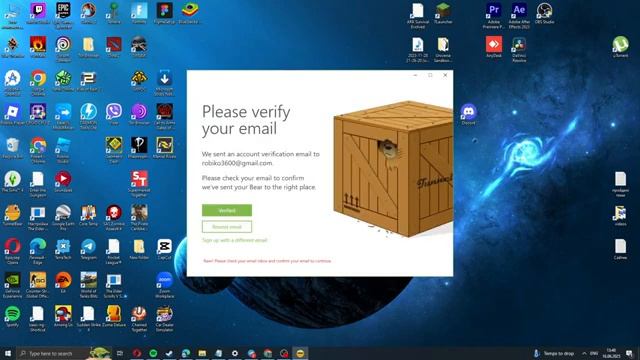Open ARK Survival Evolved desktop shortcut
The height and width of the screenshot is (360, 640).
(418, 16)
